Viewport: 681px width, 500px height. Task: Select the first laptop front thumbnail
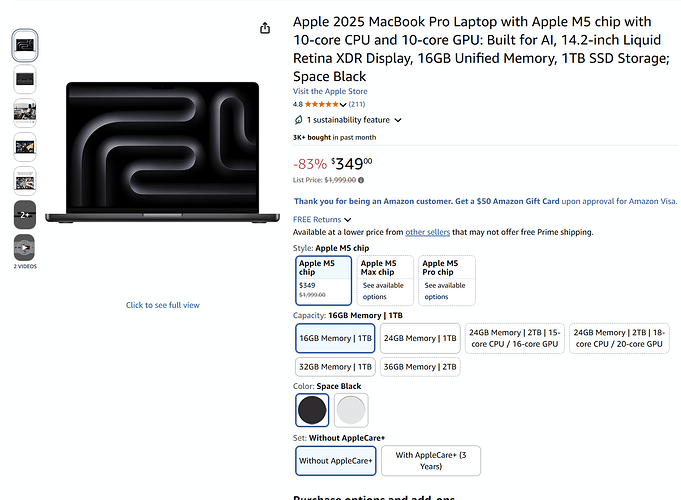pos(25,45)
